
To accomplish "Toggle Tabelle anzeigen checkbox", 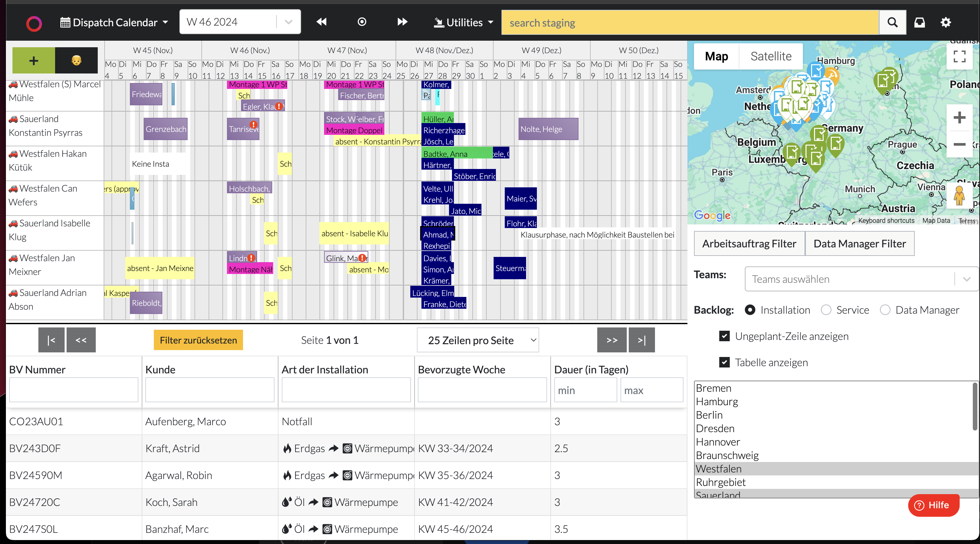I will pyautogui.click(x=725, y=363).
